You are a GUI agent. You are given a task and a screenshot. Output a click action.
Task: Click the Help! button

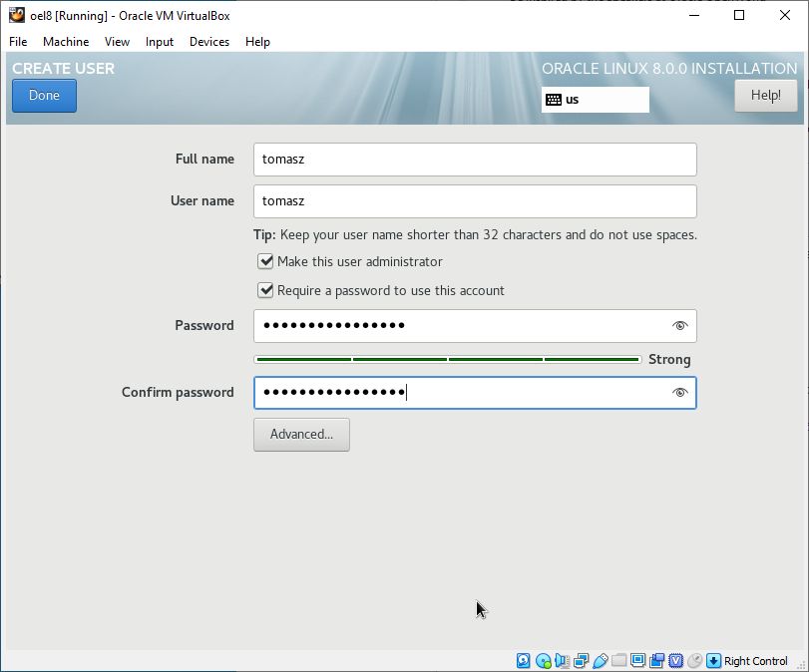tap(766, 96)
